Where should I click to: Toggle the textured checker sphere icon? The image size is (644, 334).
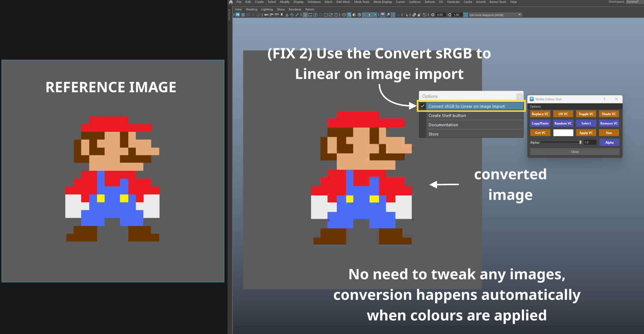[x=364, y=15]
